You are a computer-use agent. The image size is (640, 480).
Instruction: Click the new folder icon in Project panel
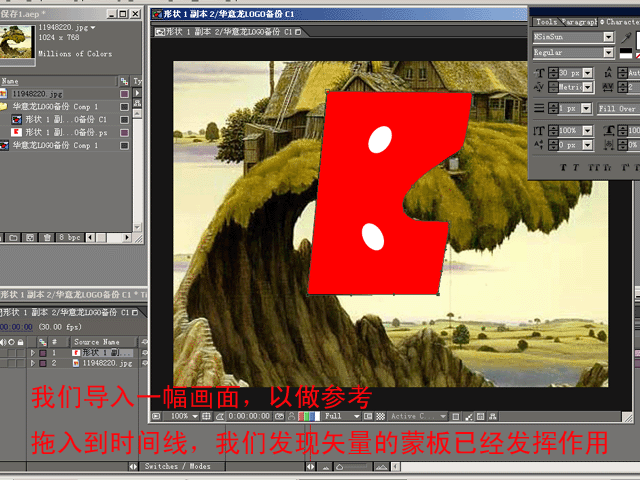point(13,238)
